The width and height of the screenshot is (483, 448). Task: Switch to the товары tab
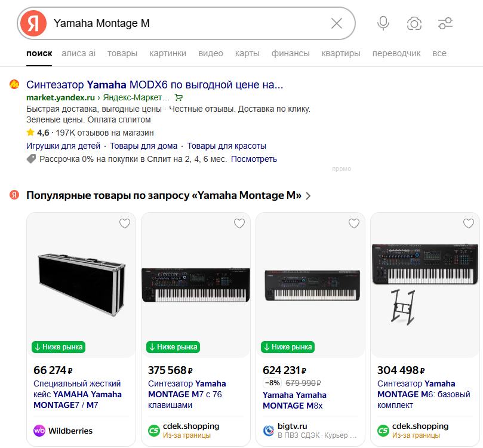122,53
